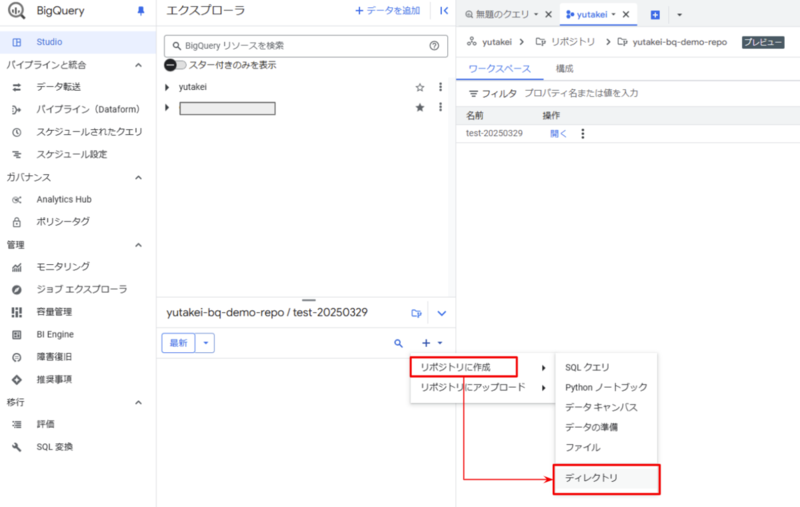The height and width of the screenshot is (507, 800).
Task: Collapse the Explorer panel with arrow icon
Action: click(444, 11)
